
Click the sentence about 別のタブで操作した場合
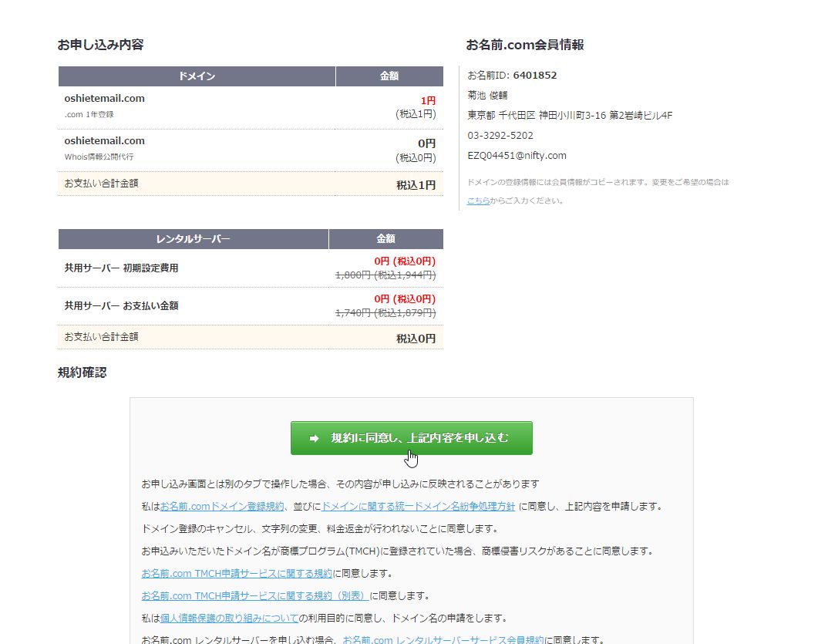(340, 484)
